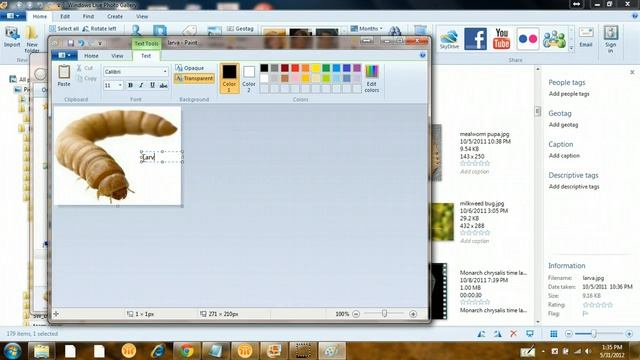
Task: Click the Undo arrow in Paint's title bar
Action: 81,43
